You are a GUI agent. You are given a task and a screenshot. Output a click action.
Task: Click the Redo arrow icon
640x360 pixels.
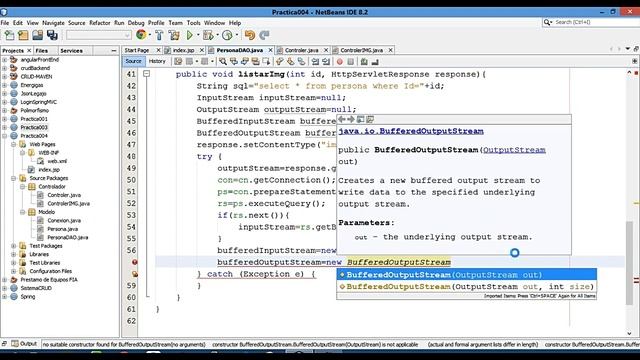coord(264,36)
